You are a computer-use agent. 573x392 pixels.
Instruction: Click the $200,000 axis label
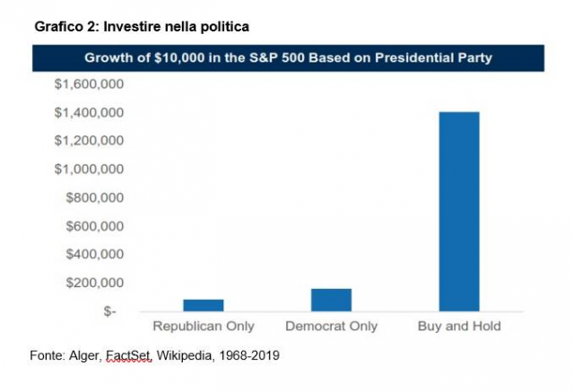pyautogui.click(x=95, y=283)
